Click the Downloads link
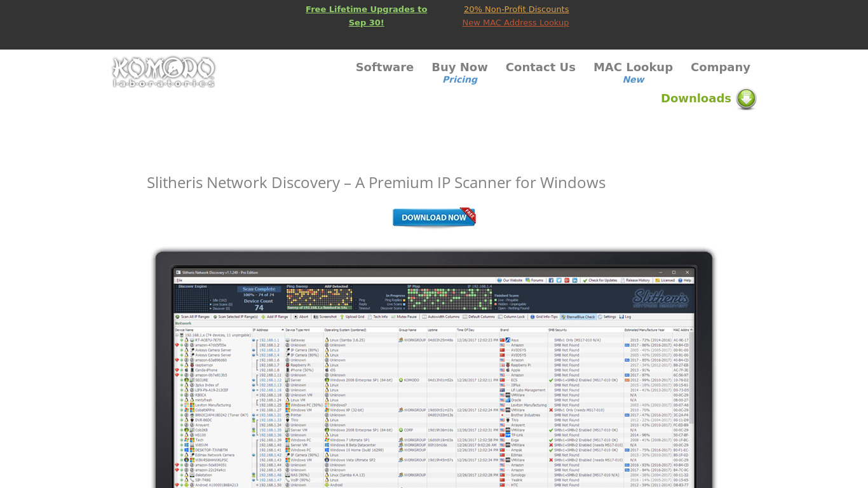This screenshot has height=488, width=868. click(696, 98)
